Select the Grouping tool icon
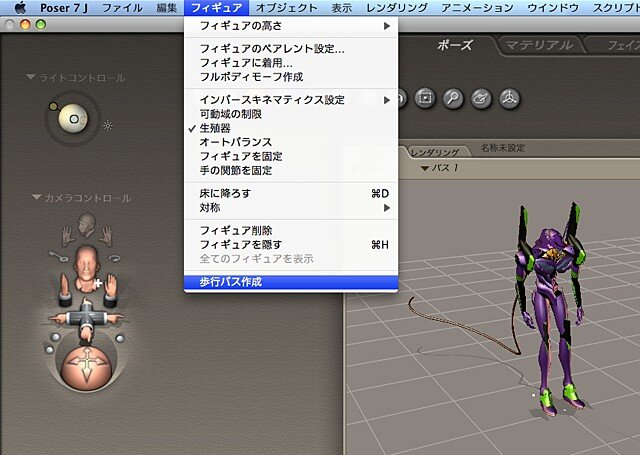 pyautogui.click(x=425, y=98)
